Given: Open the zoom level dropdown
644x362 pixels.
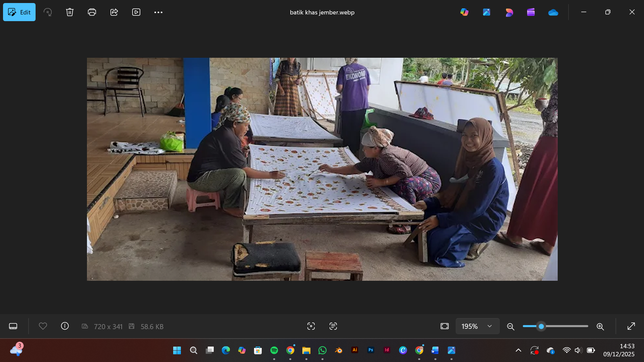Looking at the screenshot, I should (489, 326).
